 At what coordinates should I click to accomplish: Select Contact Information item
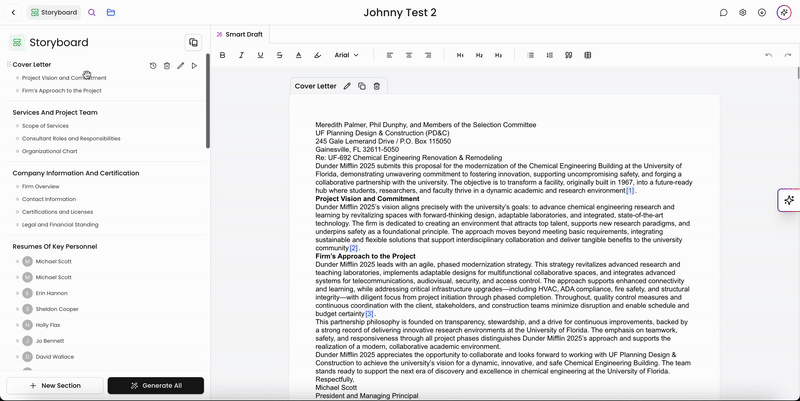pos(49,199)
